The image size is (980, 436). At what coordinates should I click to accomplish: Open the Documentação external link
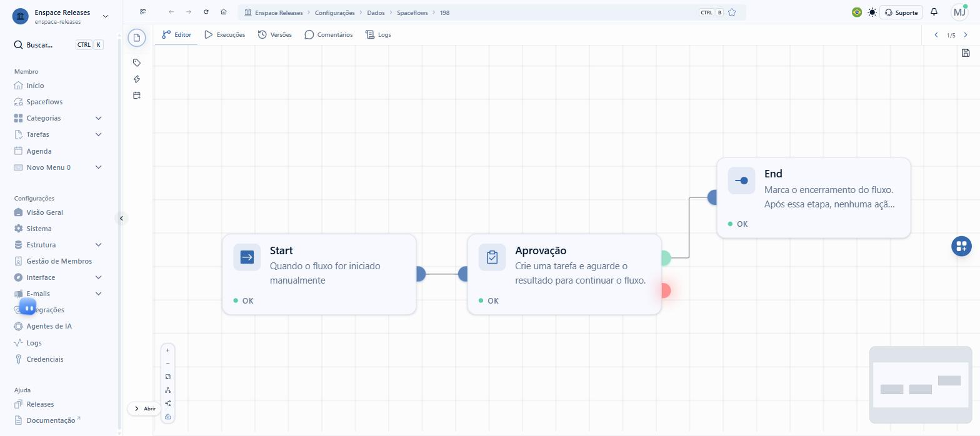pos(51,420)
